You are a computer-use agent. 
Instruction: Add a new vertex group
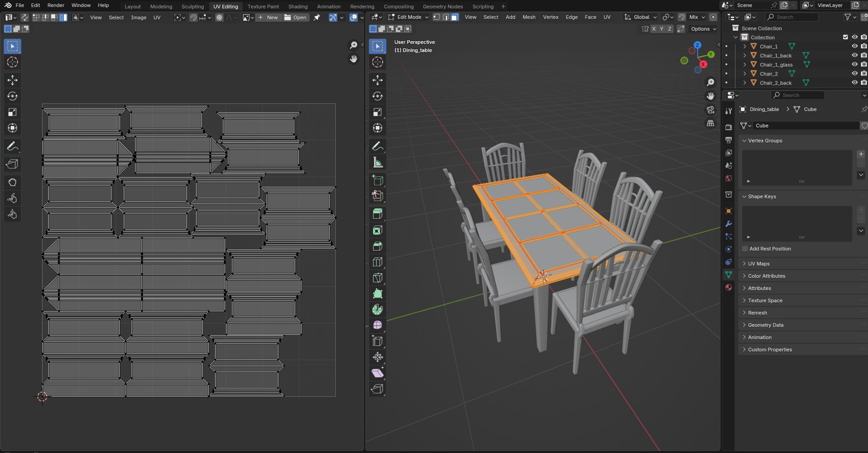coord(861,154)
